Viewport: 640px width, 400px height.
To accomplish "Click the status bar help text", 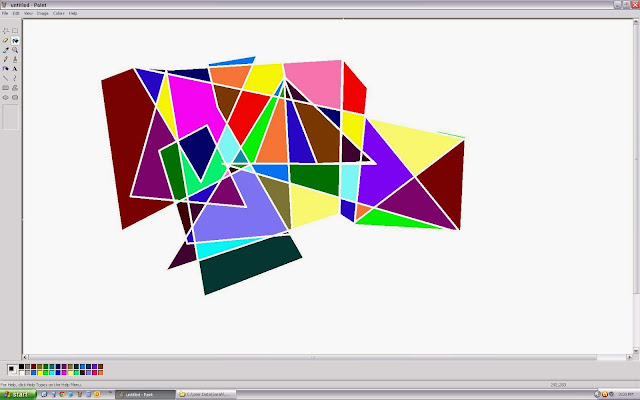I will (41, 384).
